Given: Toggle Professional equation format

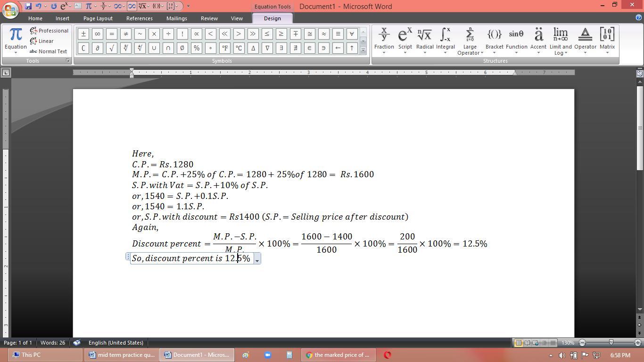Looking at the screenshot, I should (49, 31).
